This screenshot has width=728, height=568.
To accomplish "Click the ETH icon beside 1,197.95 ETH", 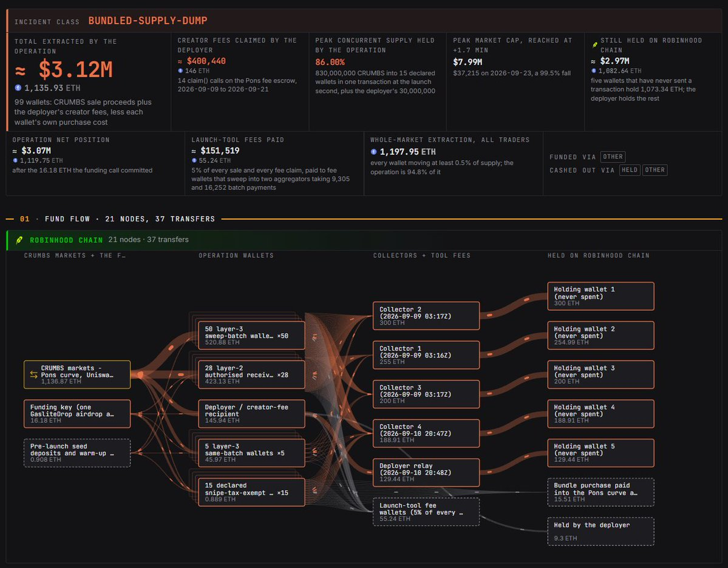I will click(x=374, y=152).
